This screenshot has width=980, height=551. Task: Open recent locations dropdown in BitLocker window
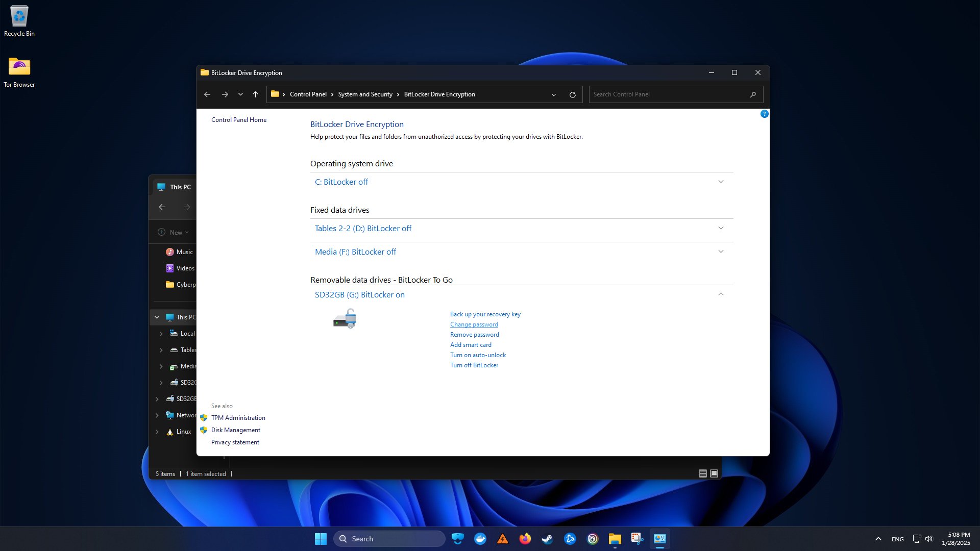coord(240,94)
